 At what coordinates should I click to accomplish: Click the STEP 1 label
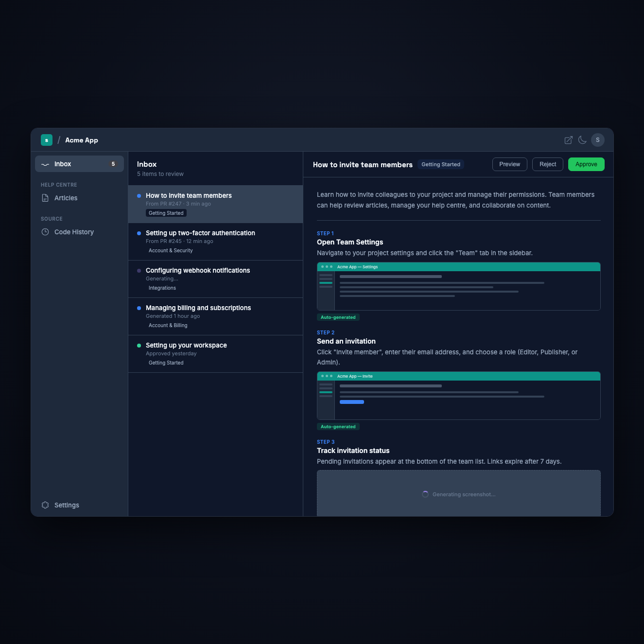(x=325, y=233)
